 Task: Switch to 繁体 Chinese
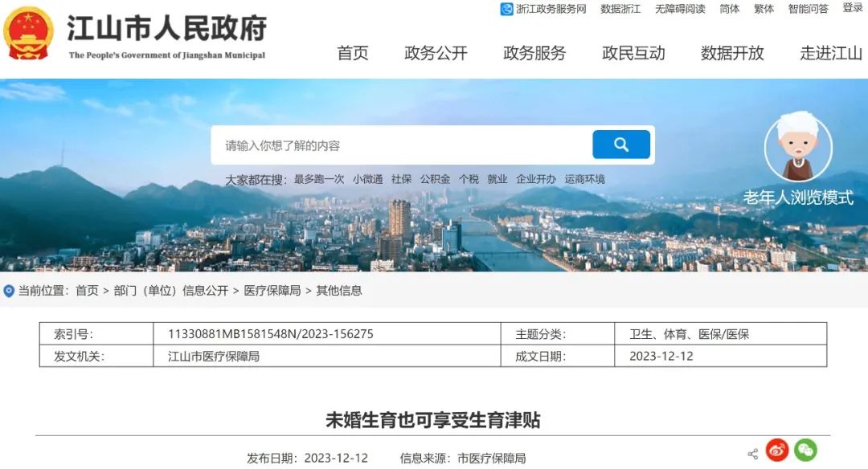(764, 9)
